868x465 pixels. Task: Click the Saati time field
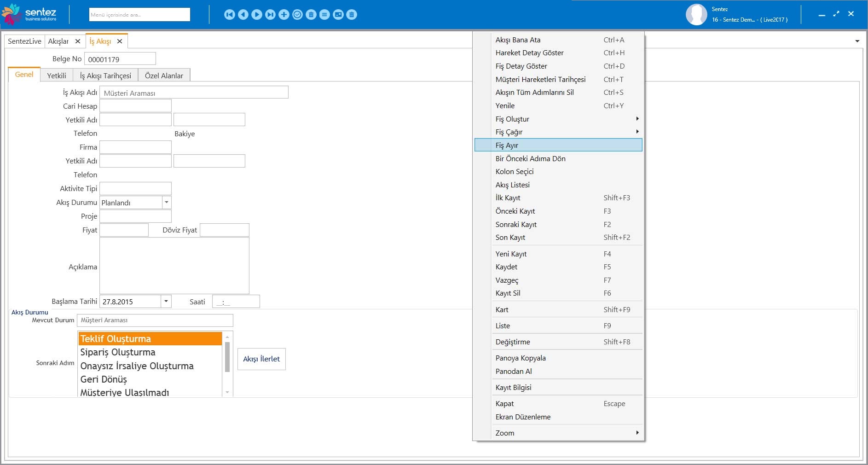[x=236, y=302]
